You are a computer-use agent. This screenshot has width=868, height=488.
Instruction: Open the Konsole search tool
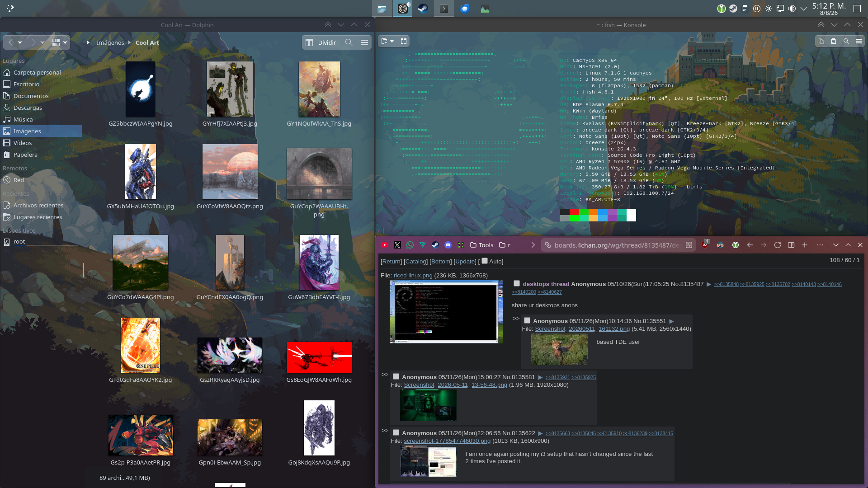pyautogui.click(x=846, y=41)
